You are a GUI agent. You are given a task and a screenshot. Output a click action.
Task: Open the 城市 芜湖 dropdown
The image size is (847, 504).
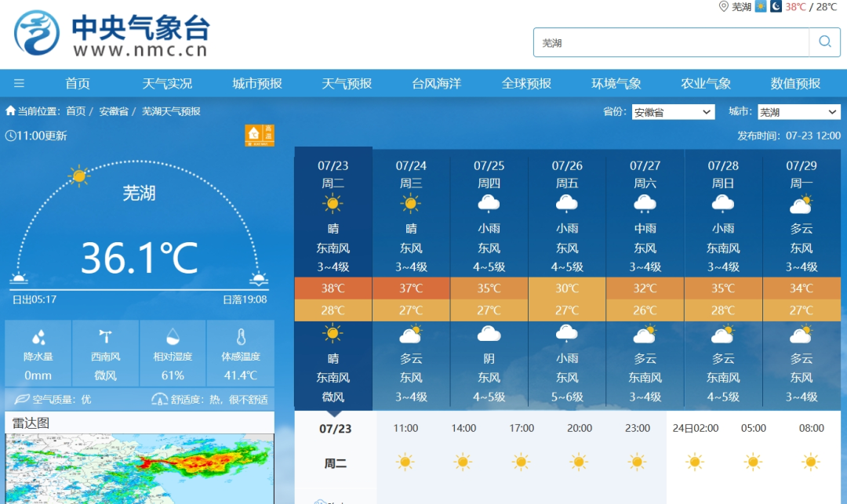click(798, 112)
